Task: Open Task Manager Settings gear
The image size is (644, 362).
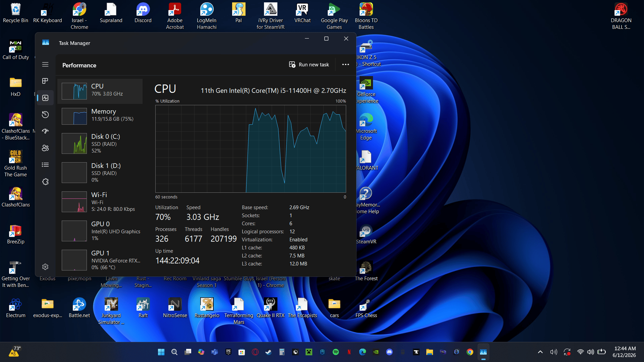Action: point(45,267)
